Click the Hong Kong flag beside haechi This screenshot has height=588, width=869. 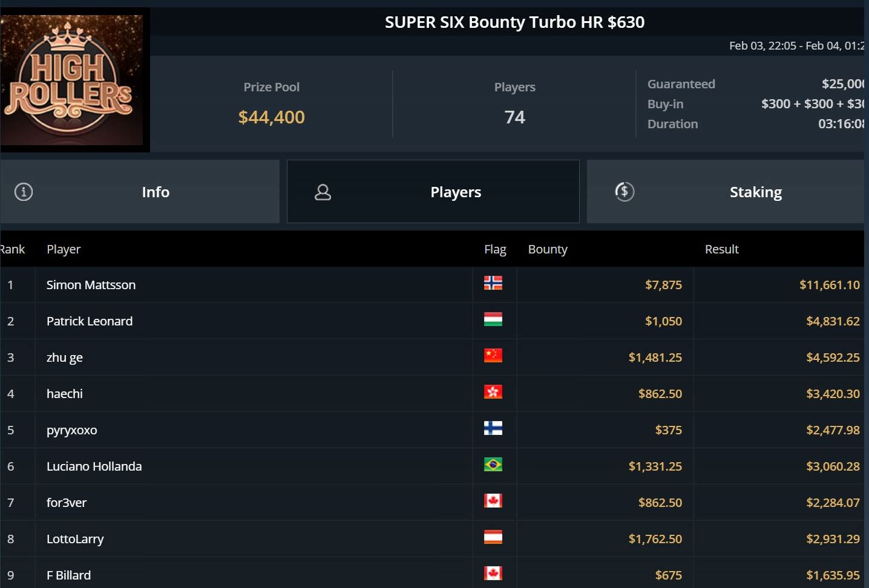point(493,392)
